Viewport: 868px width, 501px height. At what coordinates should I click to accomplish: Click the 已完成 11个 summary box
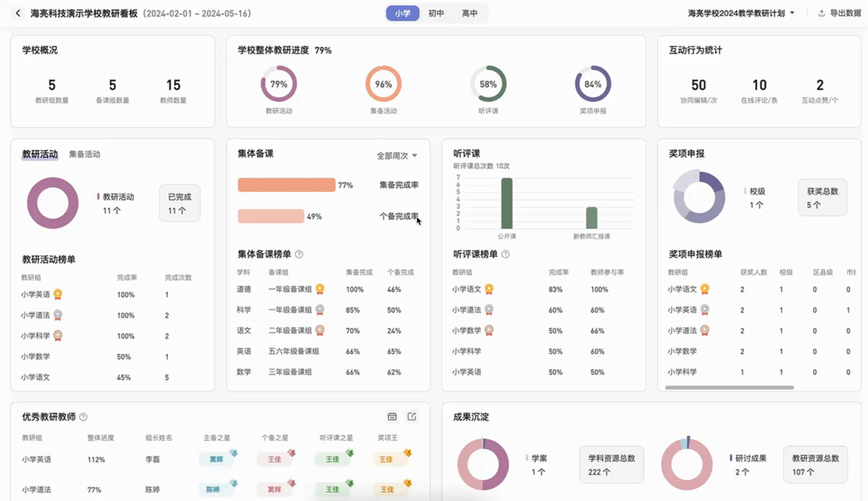pos(180,204)
